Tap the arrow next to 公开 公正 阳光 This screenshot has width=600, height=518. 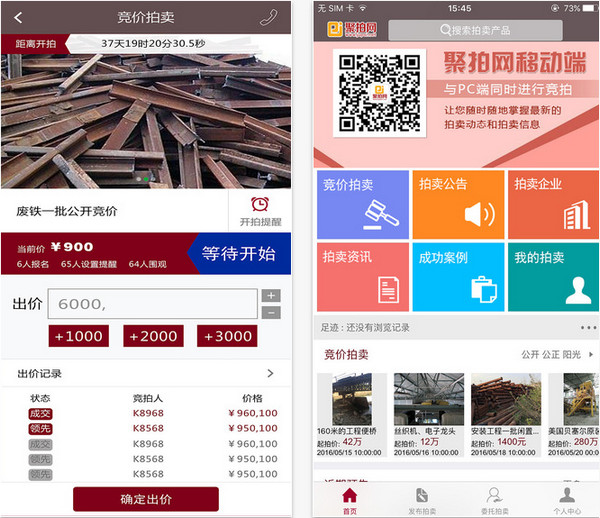[x=591, y=355]
